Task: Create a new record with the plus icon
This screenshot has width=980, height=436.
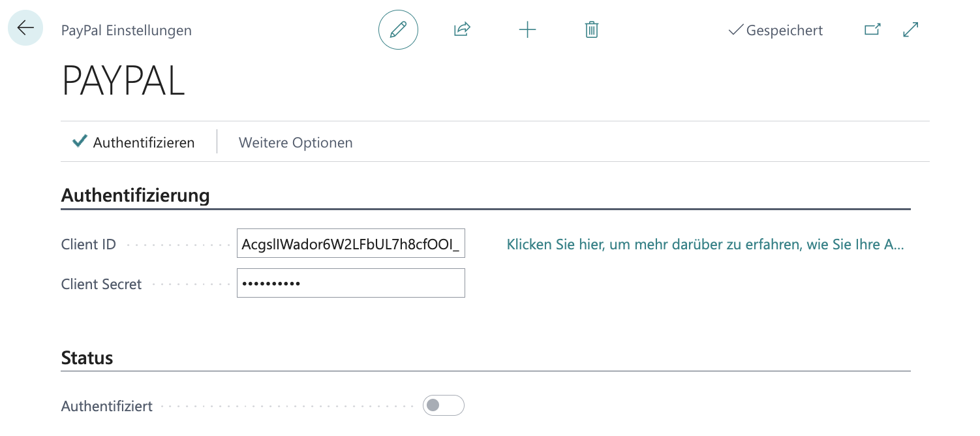Action: tap(527, 30)
